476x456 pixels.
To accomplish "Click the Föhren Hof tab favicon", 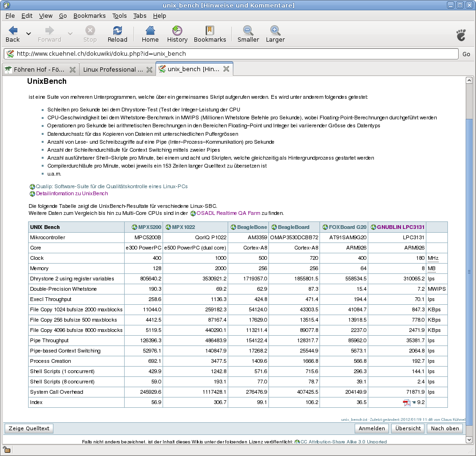I will click(x=8, y=69).
